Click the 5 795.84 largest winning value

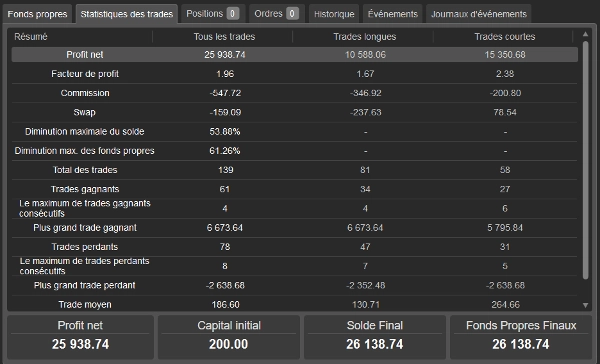(x=505, y=228)
